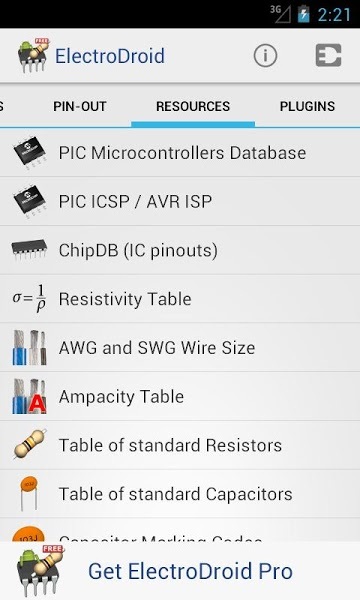Viewport: 360px width, 600px height.
Task: Select Table of standard Capacitors
Action: pos(180,494)
